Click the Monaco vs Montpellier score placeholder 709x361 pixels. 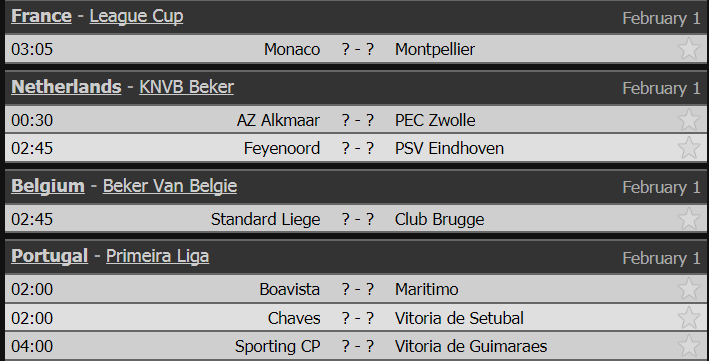coord(358,49)
